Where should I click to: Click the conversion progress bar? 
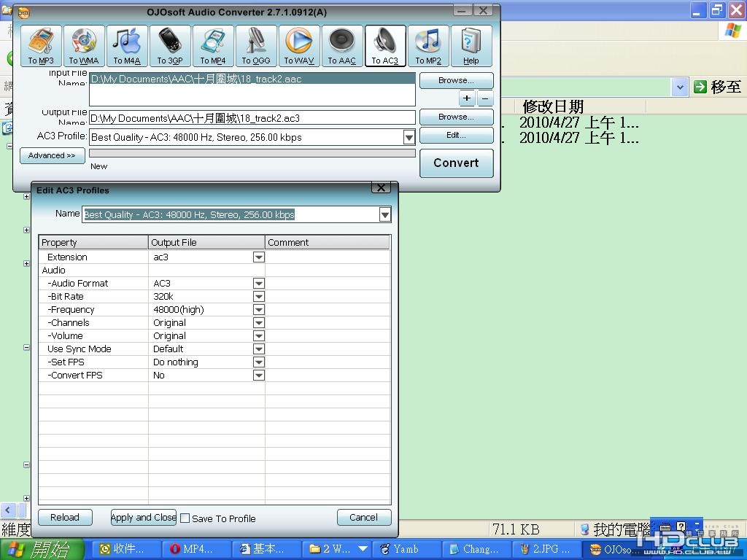click(x=252, y=153)
